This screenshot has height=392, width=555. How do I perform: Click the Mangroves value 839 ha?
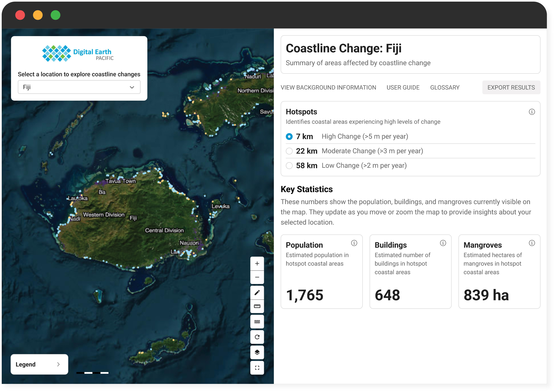[486, 295]
